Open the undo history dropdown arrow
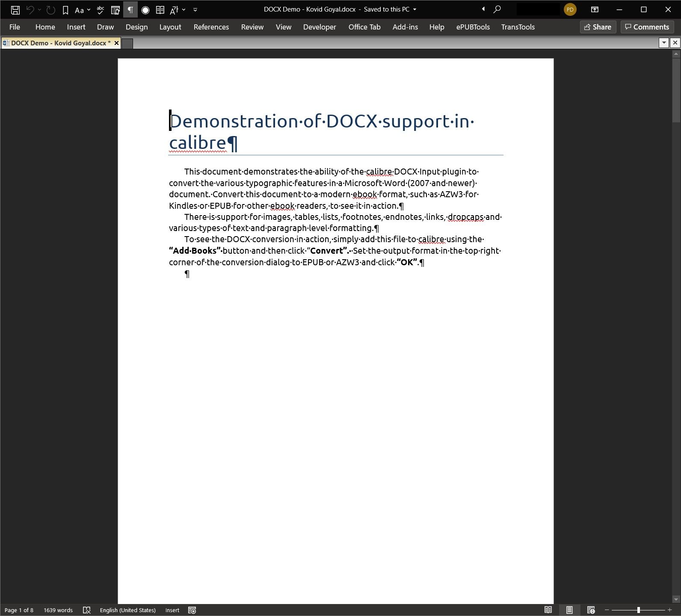Image resolution: width=681 pixels, height=616 pixels. click(39, 9)
